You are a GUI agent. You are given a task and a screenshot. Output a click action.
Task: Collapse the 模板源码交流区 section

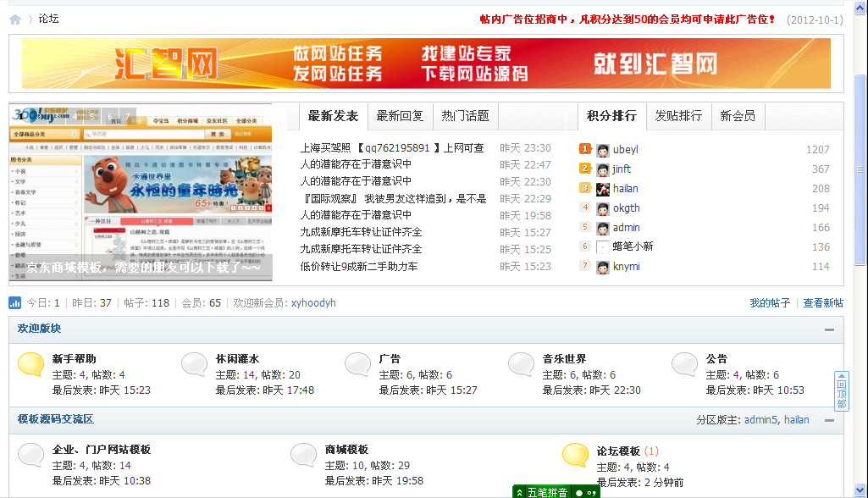[830, 420]
